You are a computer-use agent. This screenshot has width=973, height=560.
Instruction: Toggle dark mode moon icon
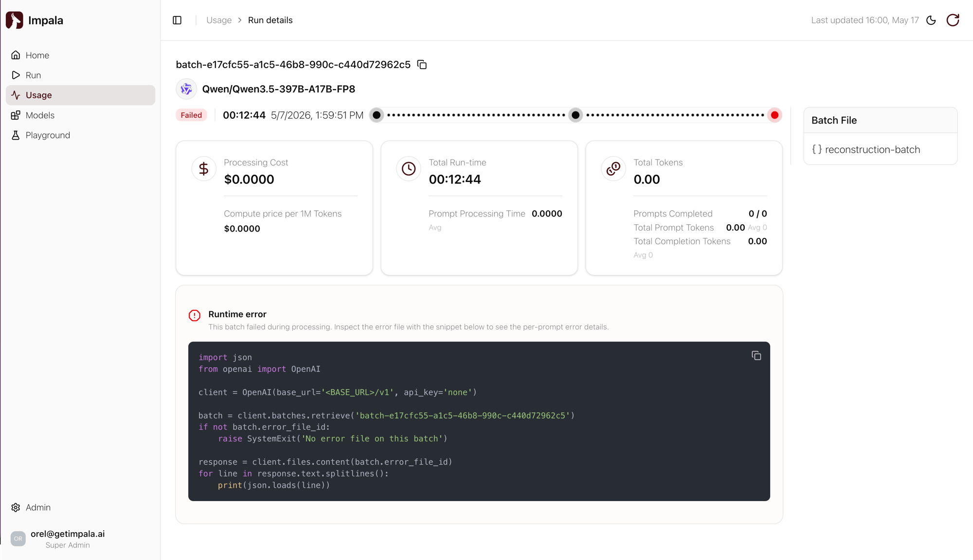click(x=931, y=20)
